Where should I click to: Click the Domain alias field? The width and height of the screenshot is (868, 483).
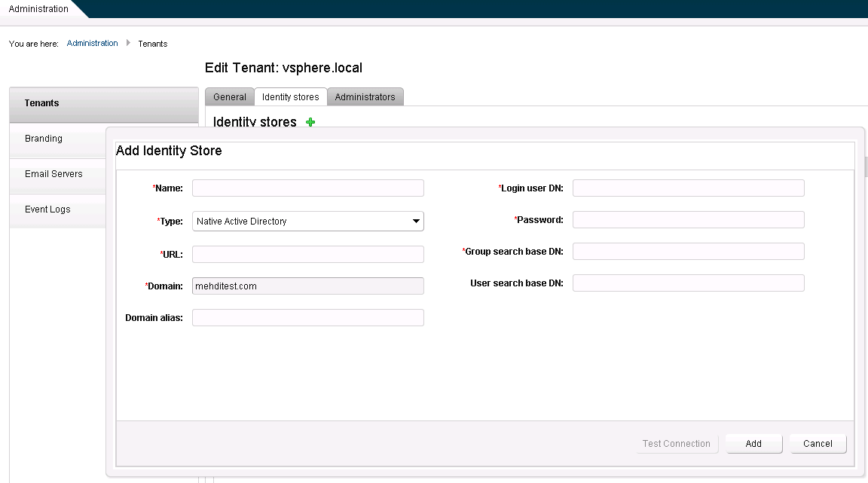click(x=307, y=318)
